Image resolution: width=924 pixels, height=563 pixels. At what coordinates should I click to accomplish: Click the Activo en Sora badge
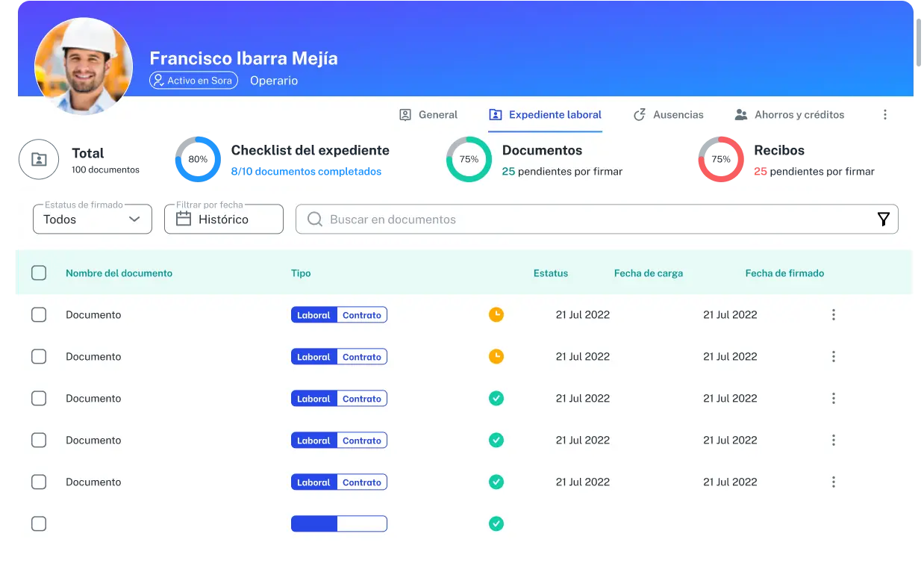(193, 81)
